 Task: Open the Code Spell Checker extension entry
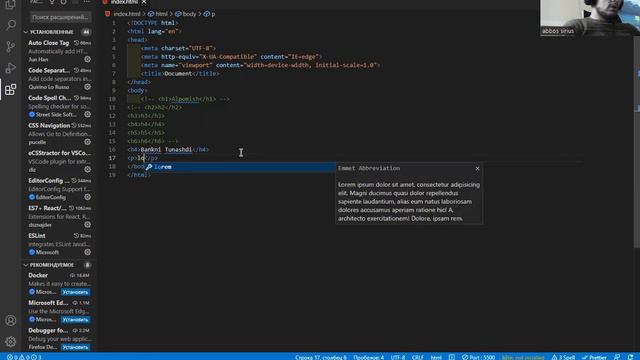[59, 106]
